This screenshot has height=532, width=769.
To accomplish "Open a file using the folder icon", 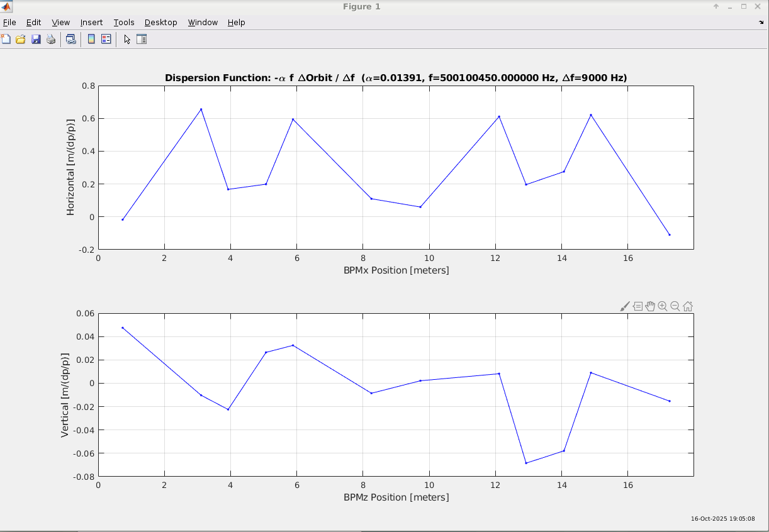I will coord(21,39).
